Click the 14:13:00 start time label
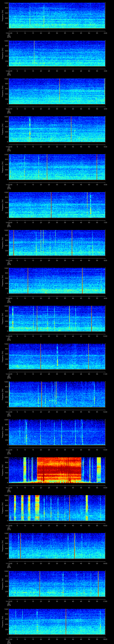Screen dimensions: 114x644 click(9, 488)
